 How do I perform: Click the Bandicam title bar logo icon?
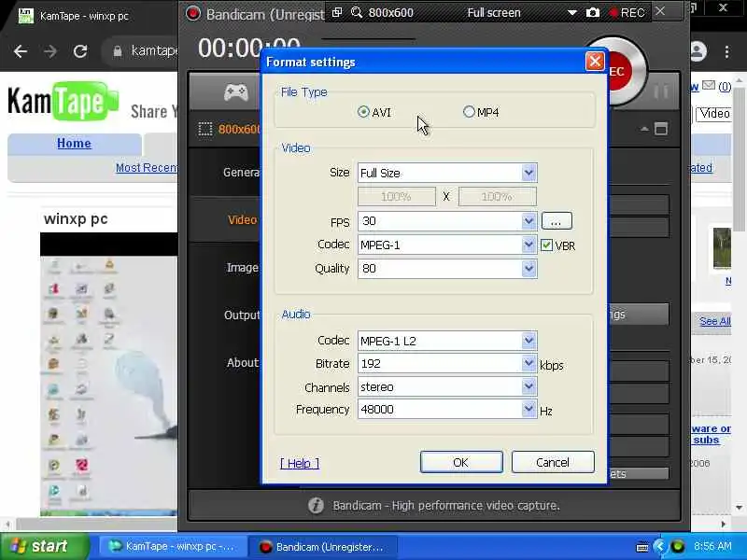(x=193, y=13)
